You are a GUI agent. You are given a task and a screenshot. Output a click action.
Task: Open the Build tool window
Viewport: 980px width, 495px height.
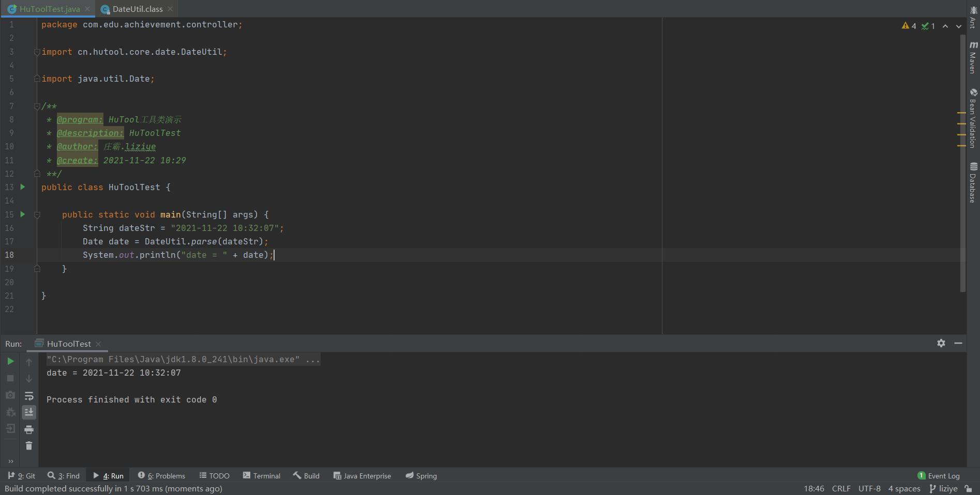click(x=306, y=476)
